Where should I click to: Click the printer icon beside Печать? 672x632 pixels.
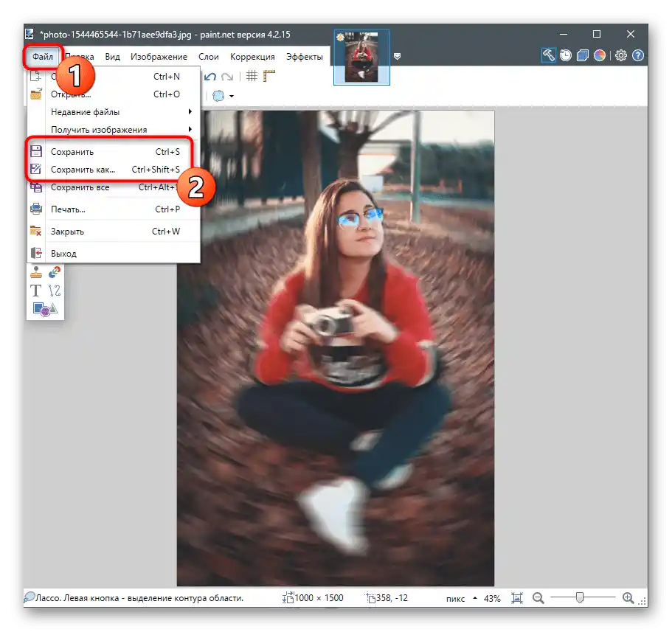(36, 209)
